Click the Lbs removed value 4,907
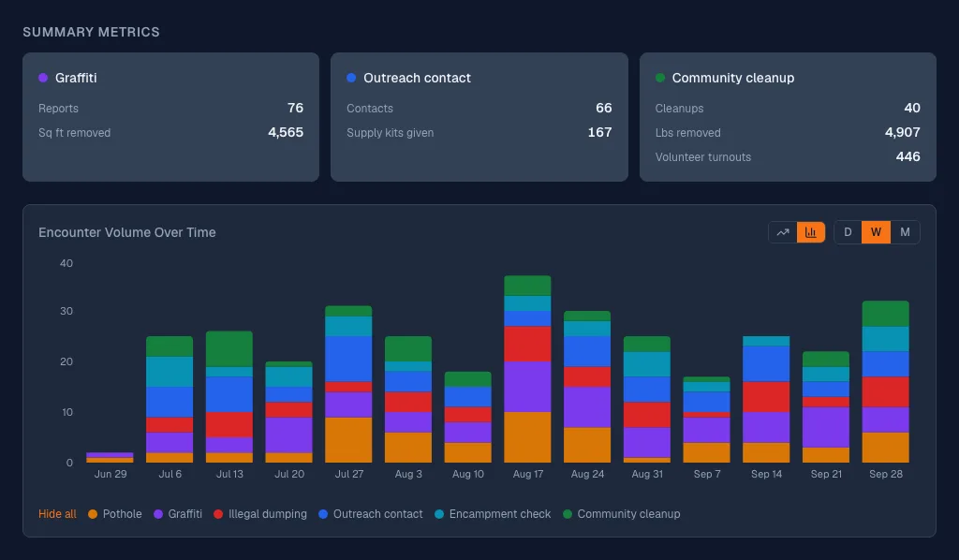 coord(903,132)
